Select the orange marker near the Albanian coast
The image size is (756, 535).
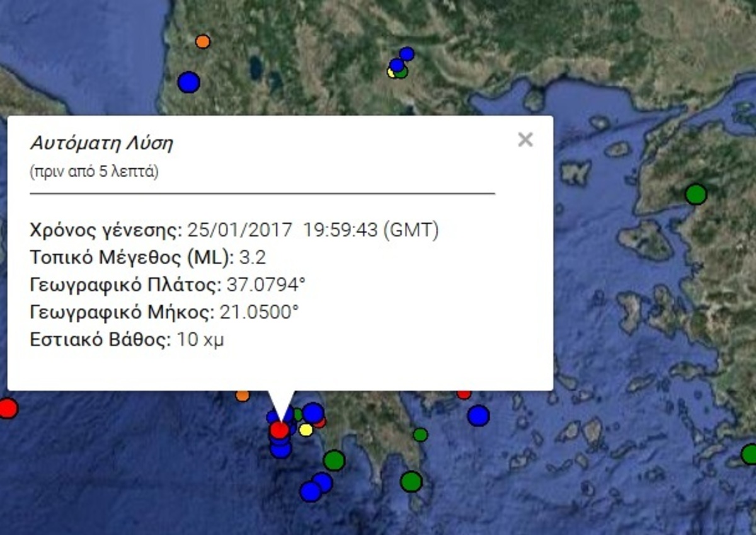(x=202, y=42)
